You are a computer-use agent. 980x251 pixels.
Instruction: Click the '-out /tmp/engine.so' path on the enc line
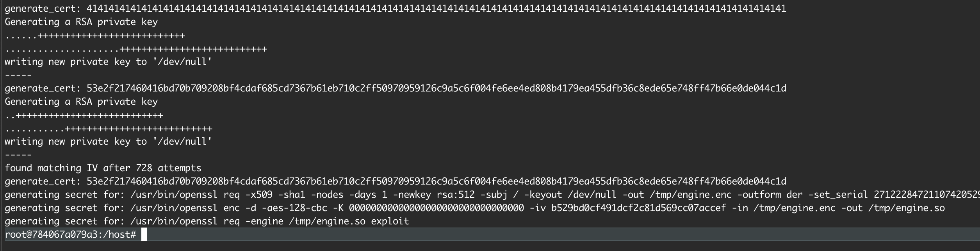pos(893,208)
